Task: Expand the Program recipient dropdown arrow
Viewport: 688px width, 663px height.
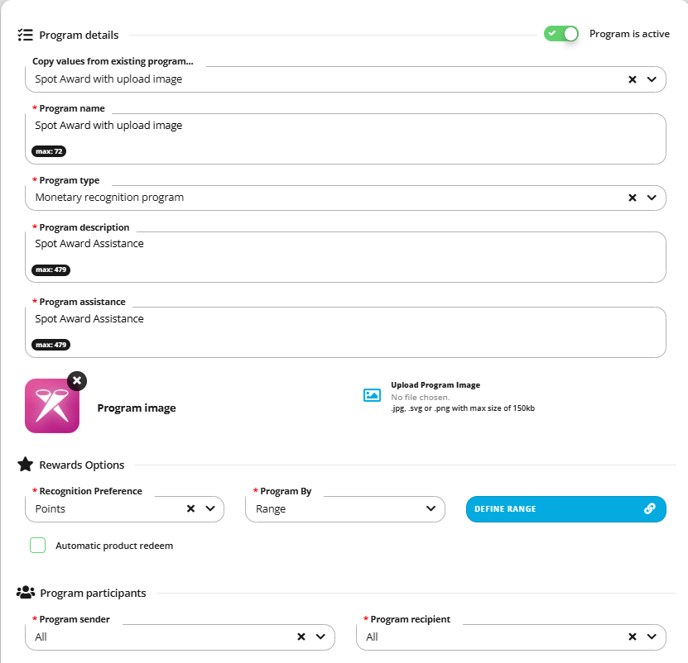Action: 652,637
